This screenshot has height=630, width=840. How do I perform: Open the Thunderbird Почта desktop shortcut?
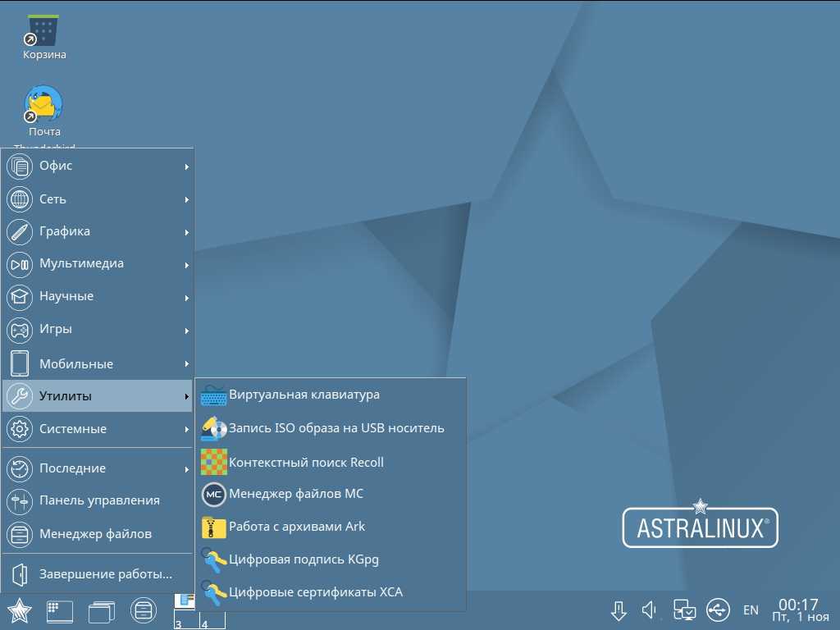click(x=44, y=109)
